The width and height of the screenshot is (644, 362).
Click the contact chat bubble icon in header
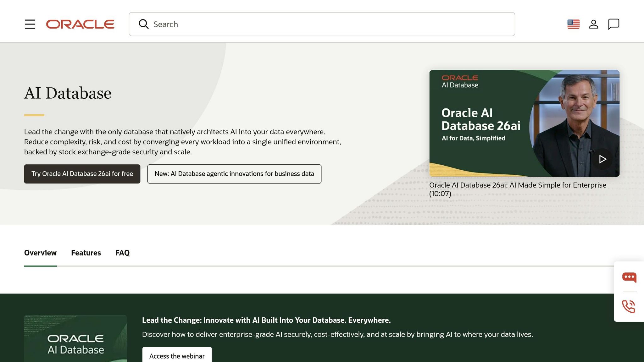click(x=613, y=24)
